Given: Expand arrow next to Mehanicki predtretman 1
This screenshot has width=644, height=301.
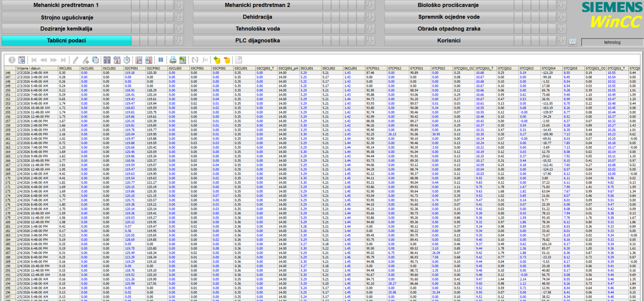Looking at the screenshot, I should click(179, 5).
